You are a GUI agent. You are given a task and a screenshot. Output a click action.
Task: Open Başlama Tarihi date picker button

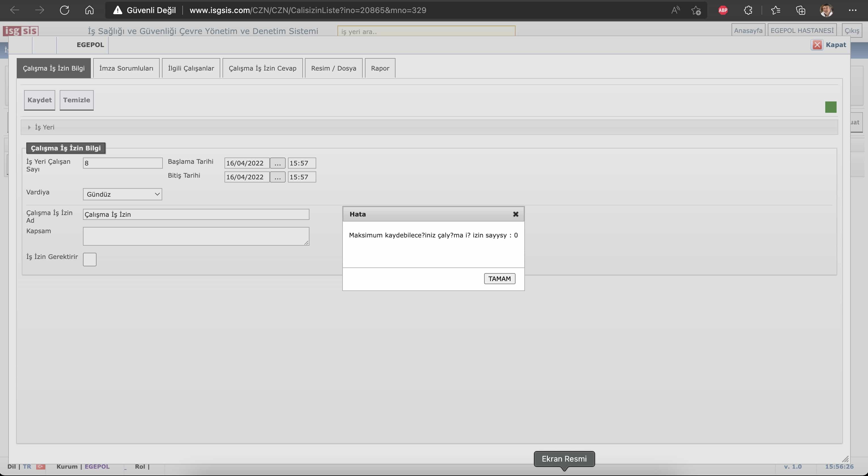(277, 163)
